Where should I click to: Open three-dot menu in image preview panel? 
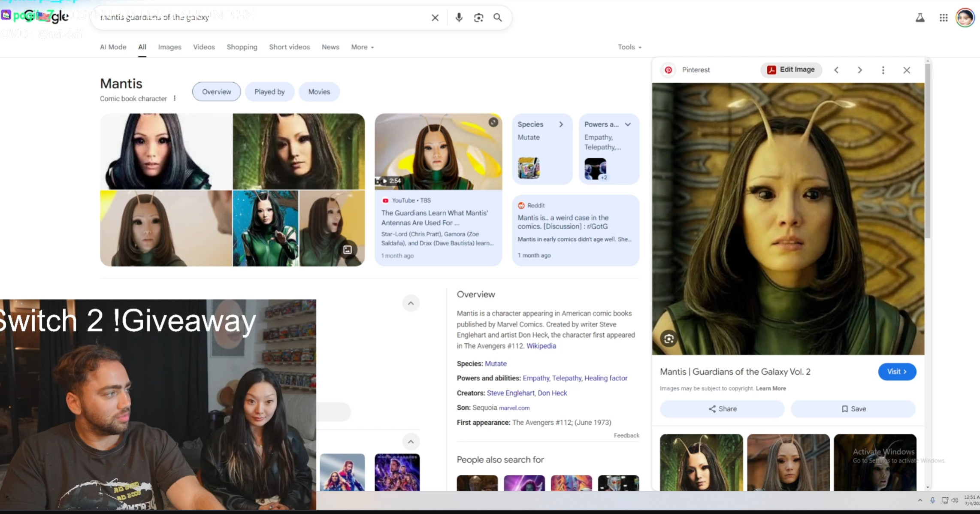pos(883,70)
